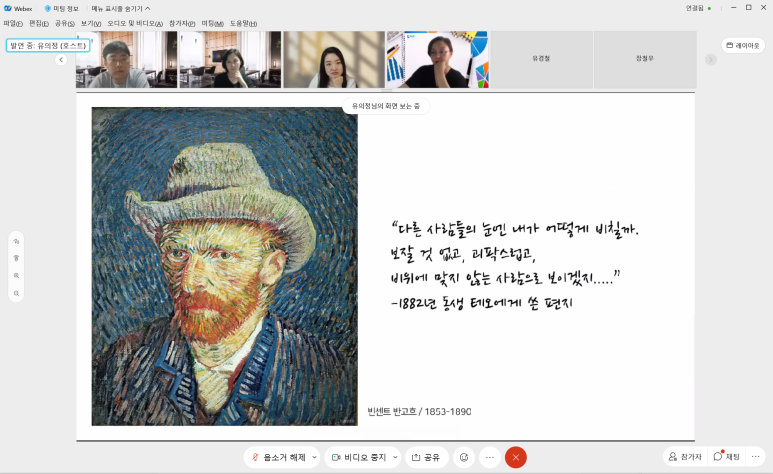This screenshot has width=773, height=474.
Task: Select the long-haired woman video thumbnail
Action: click(x=334, y=60)
